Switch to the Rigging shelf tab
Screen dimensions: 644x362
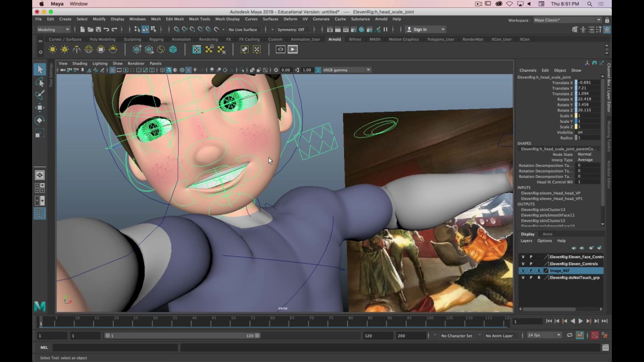156,39
